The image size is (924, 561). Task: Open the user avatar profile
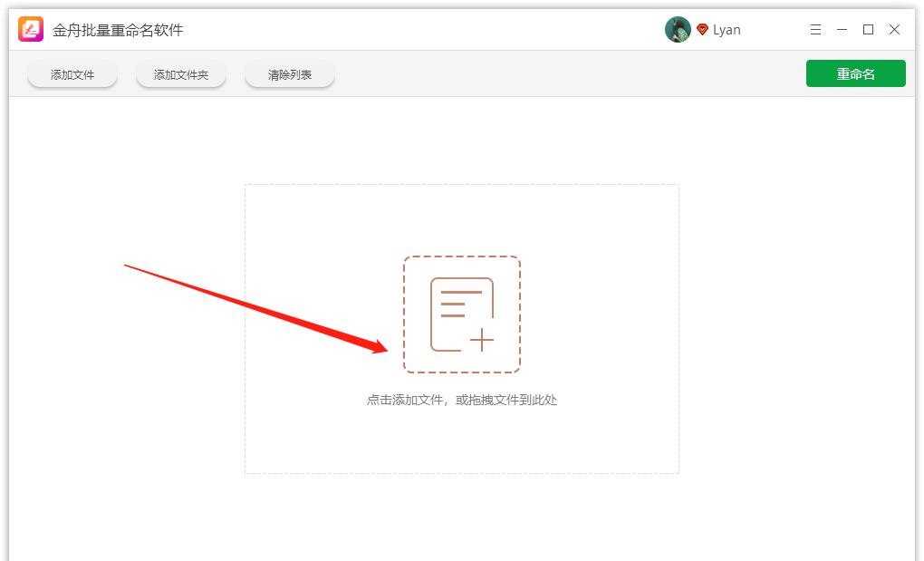coord(678,30)
